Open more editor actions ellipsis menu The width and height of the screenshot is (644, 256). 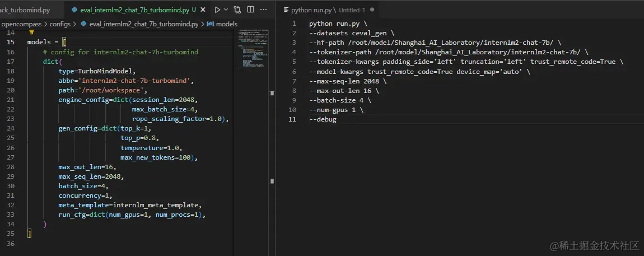coord(264,10)
